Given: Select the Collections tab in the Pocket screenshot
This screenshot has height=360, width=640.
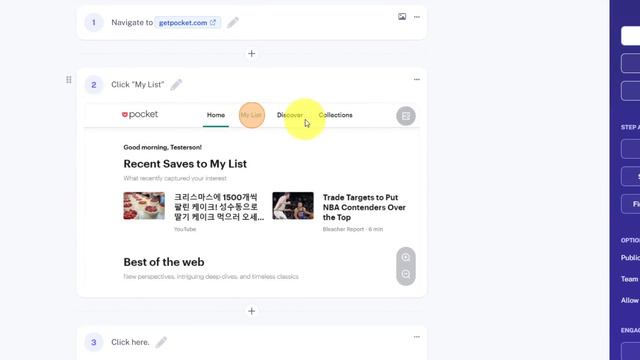Looking at the screenshot, I should tap(336, 115).
